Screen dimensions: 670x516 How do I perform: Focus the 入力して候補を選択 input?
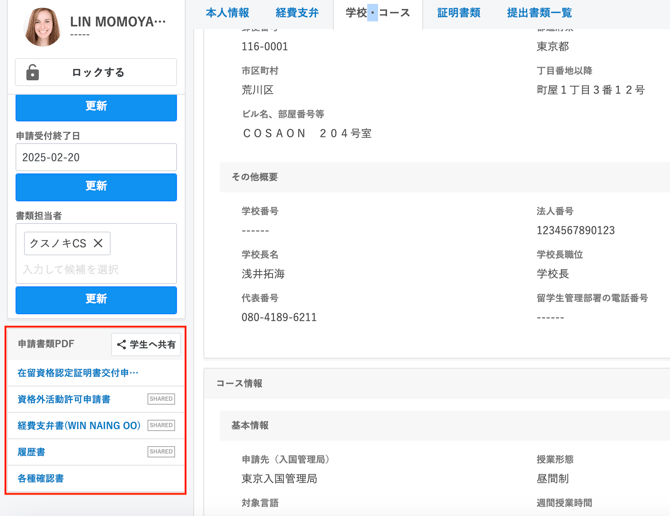coord(96,269)
